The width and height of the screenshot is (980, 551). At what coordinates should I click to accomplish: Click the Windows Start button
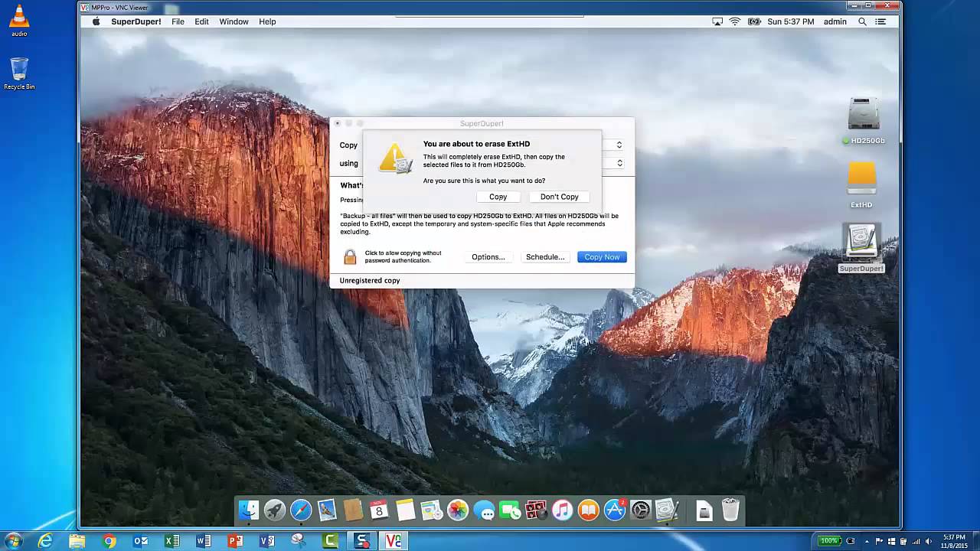tap(14, 541)
